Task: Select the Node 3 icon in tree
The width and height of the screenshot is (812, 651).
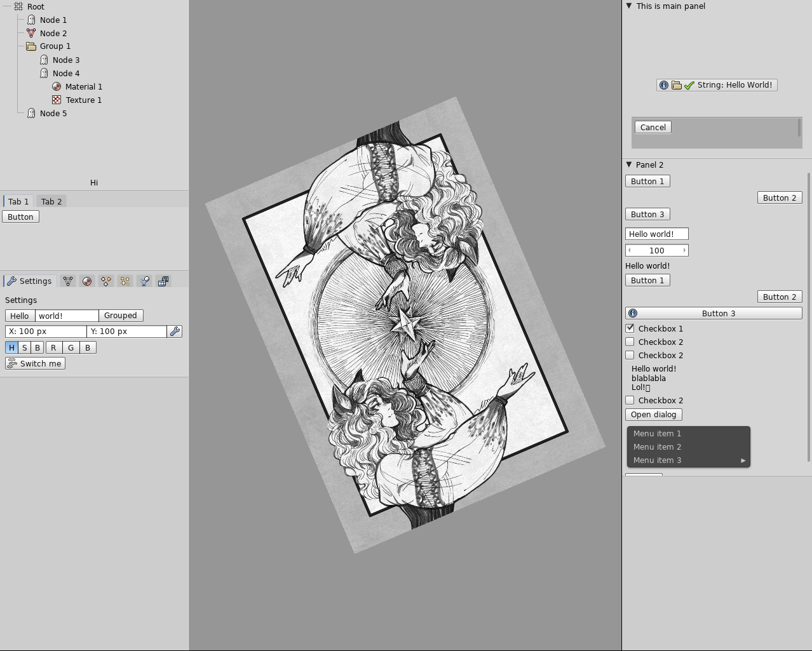Action: [44, 60]
